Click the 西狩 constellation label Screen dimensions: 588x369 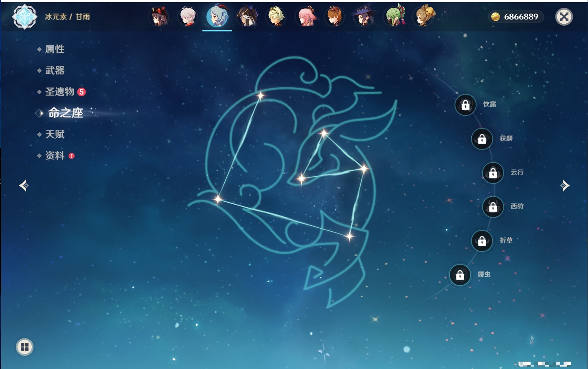517,206
